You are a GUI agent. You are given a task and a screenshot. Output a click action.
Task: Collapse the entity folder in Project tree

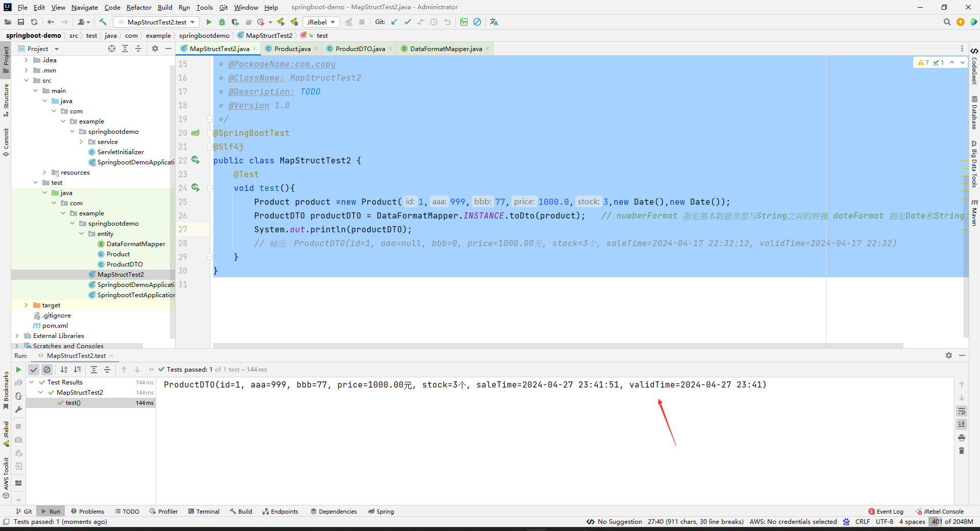click(x=81, y=233)
